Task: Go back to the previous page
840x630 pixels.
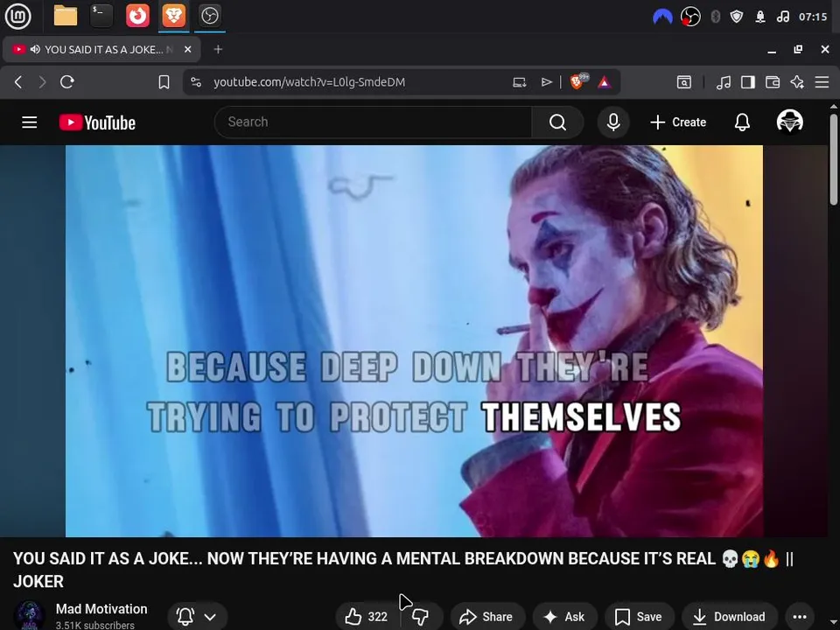Action: pyautogui.click(x=18, y=82)
